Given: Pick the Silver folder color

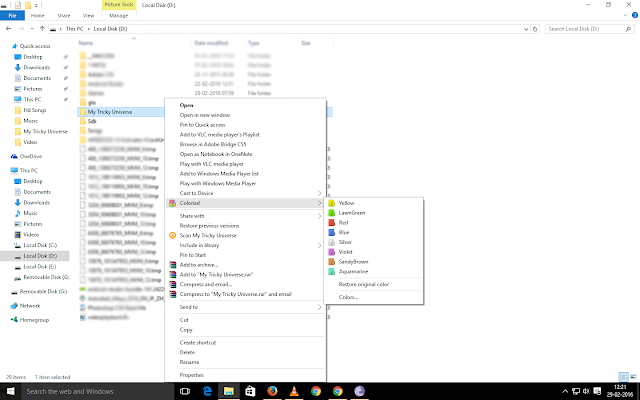Looking at the screenshot, I should click(373, 242).
